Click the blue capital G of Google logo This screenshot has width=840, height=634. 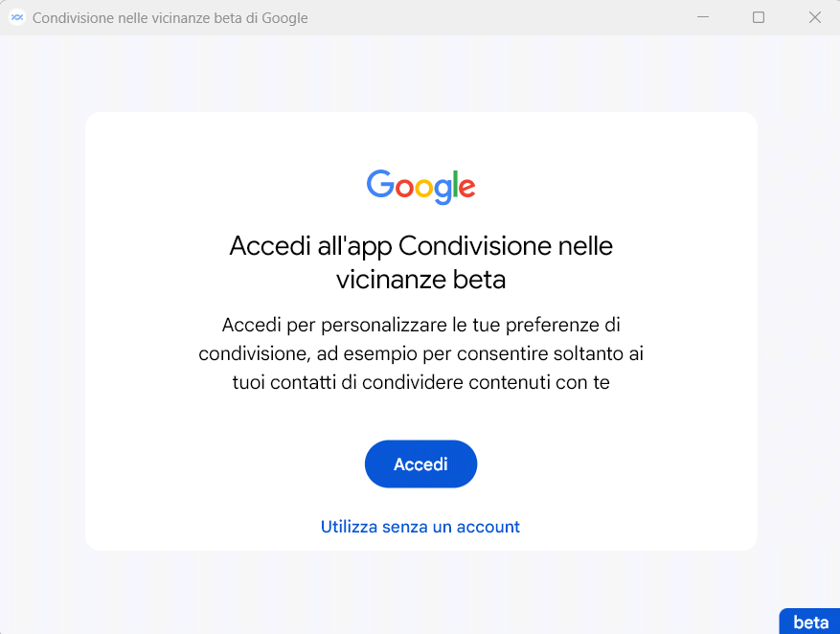pos(380,184)
